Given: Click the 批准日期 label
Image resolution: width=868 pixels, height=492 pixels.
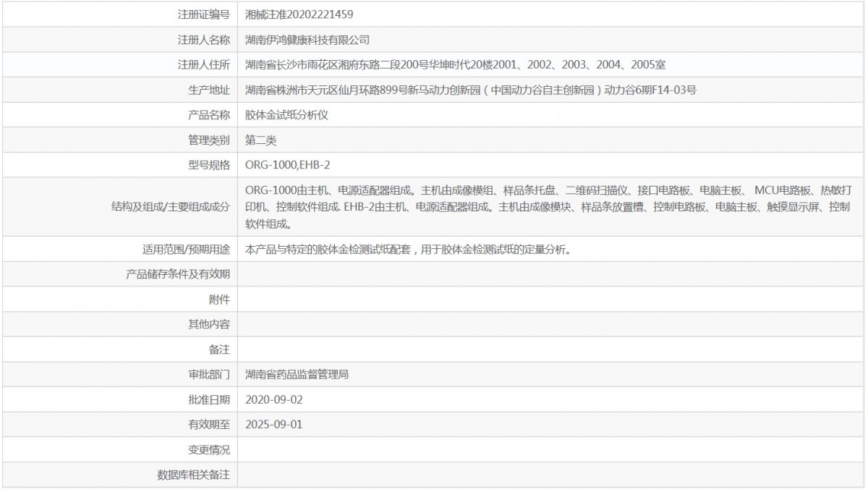Looking at the screenshot, I should pos(209,399).
